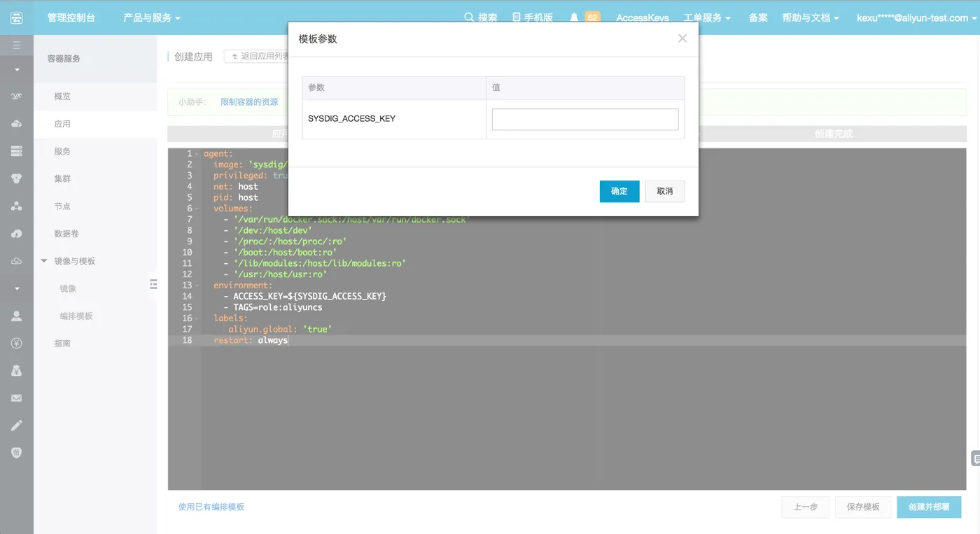Open the cloud download icon in the left rail

pyautogui.click(x=17, y=234)
